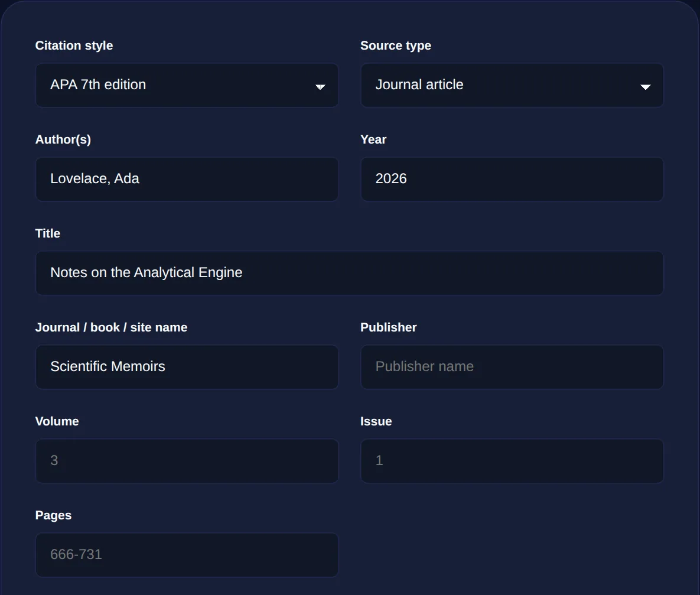The height and width of the screenshot is (595, 700).
Task: Click the Volume label
Action: 57,421
